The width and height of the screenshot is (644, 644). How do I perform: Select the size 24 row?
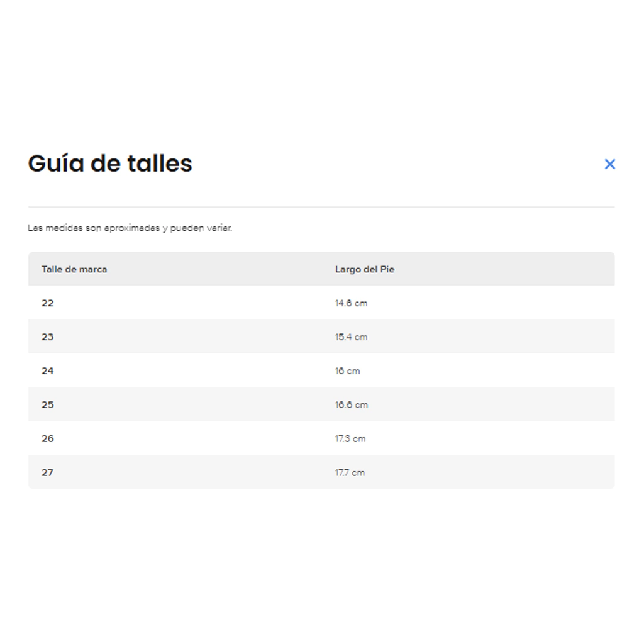click(48, 371)
